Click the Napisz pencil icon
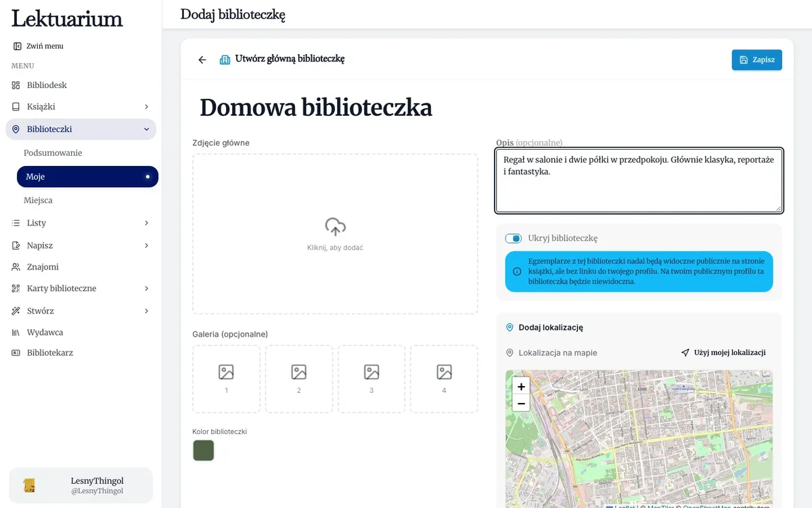The width and height of the screenshot is (812, 508). pyautogui.click(x=16, y=245)
